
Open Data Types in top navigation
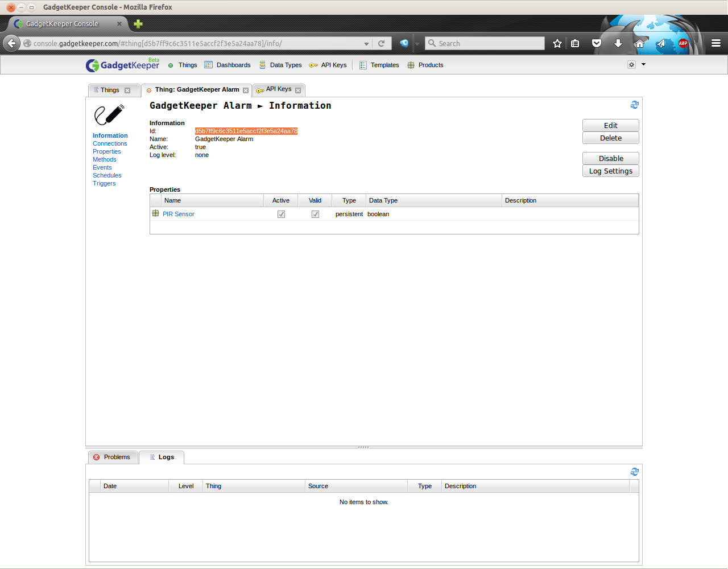tap(280, 65)
